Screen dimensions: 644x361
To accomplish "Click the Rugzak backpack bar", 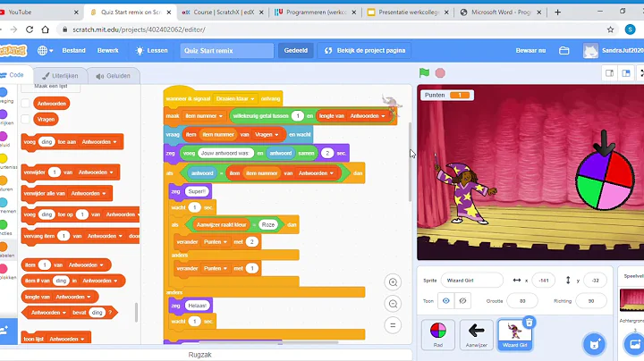I will 200,355.
